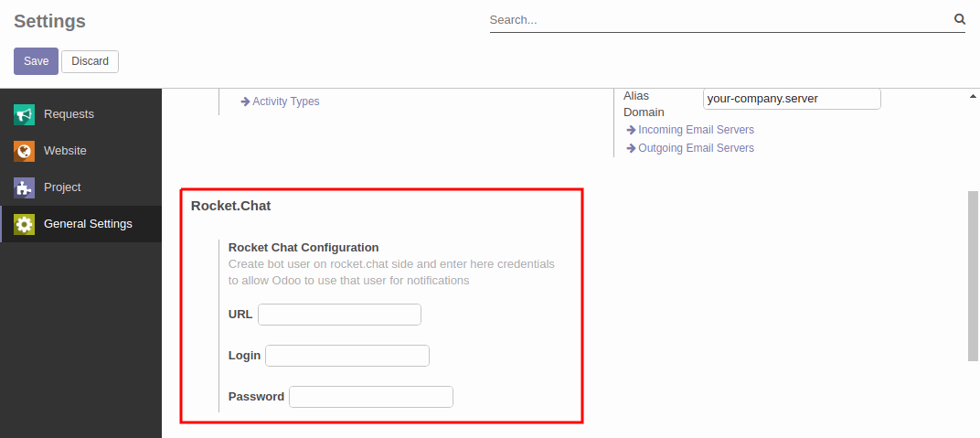Select the General Settings menu item

click(80, 224)
